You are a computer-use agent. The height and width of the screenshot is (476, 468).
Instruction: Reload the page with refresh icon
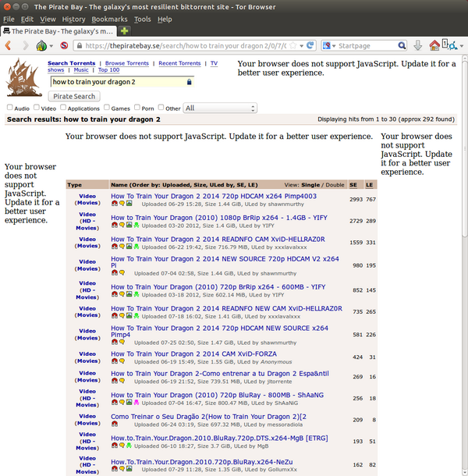(310, 45)
